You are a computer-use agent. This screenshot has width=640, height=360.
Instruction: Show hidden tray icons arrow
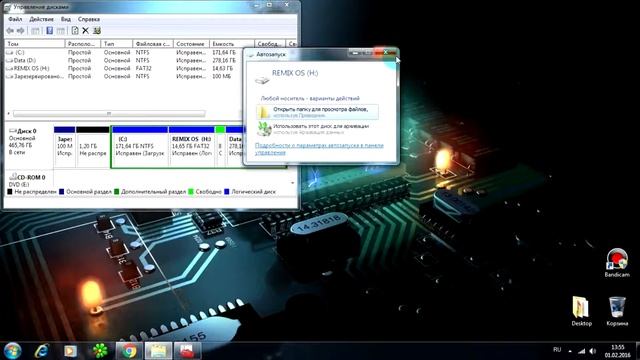(570, 351)
